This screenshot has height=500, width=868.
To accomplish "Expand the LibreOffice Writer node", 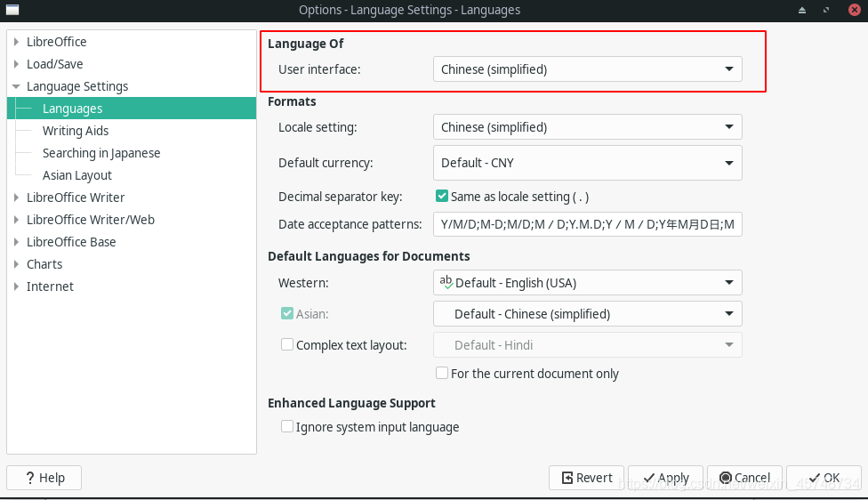I will tap(16, 198).
